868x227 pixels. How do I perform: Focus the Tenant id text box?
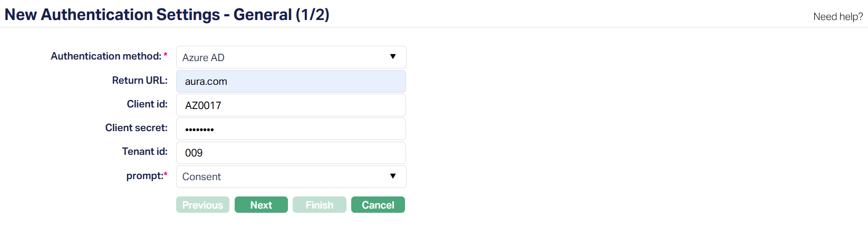point(291,153)
